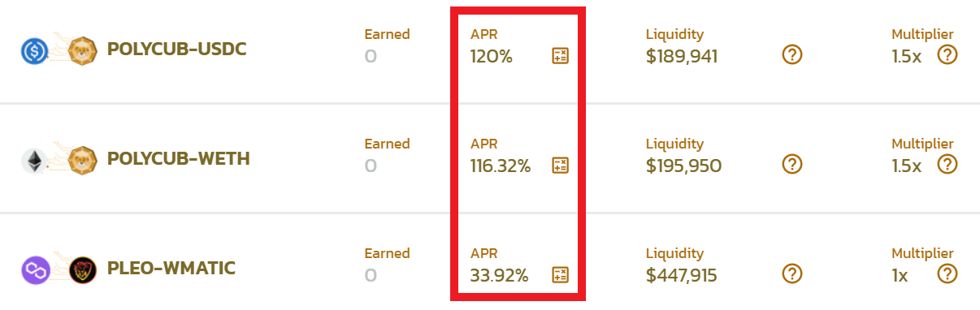This screenshot has width=980, height=310.
Task: Click the Polygon MATIC token icon
Action: point(35,269)
